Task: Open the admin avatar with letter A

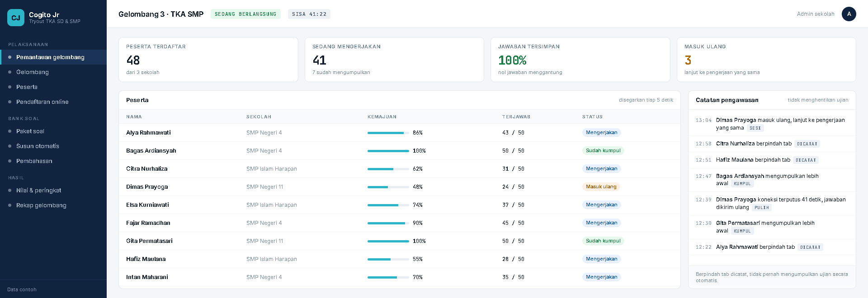Action: (x=849, y=14)
